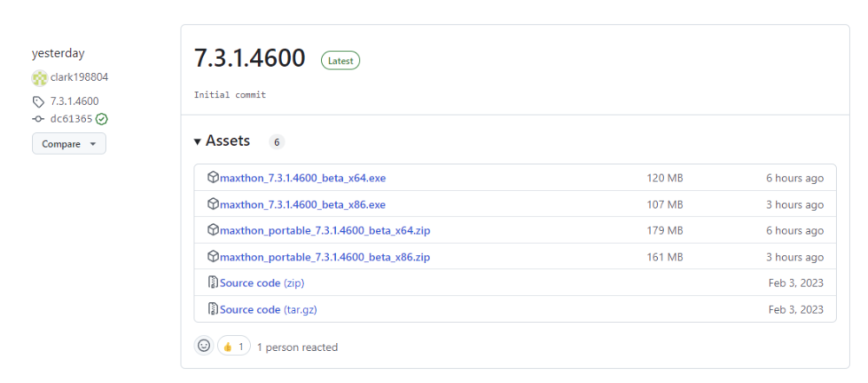Download maxthon_portable_7.3.1.4600_beta_x86.zip

(x=325, y=257)
